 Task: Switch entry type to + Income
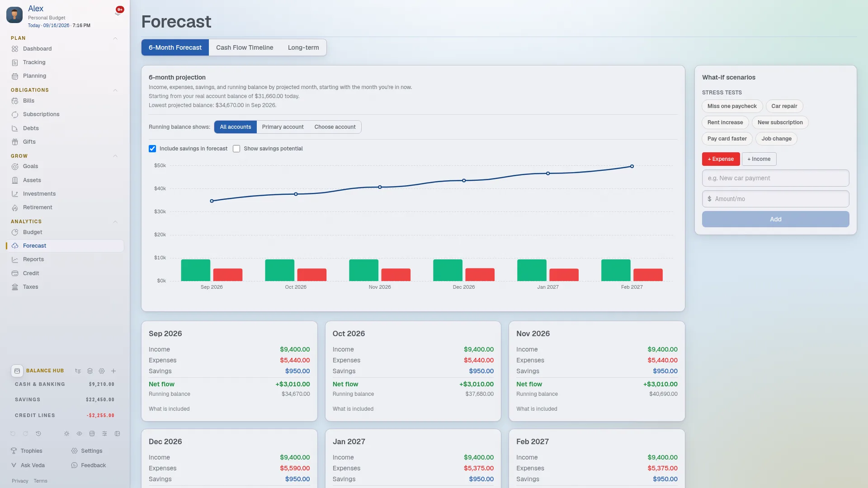point(759,159)
